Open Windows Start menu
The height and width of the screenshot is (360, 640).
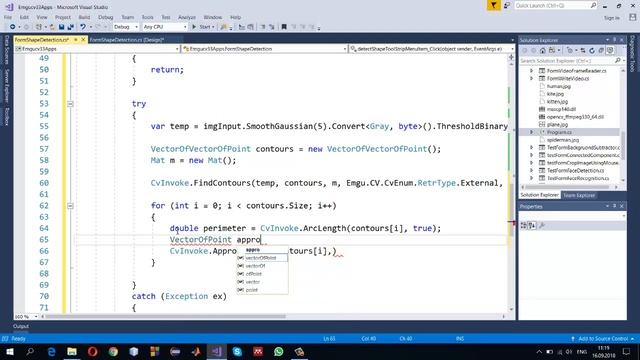coord(9,351)
